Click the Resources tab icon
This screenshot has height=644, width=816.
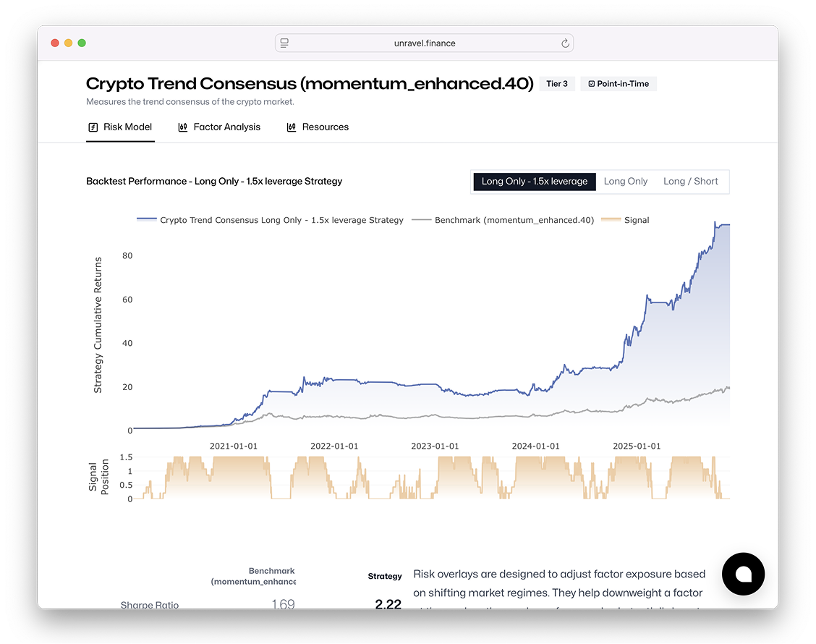[292, 127]
